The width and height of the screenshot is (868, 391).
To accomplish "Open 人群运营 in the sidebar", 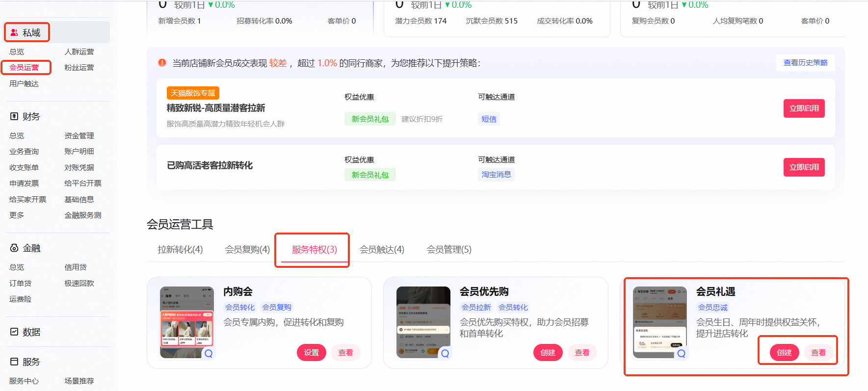I will (x=79, y=52).
